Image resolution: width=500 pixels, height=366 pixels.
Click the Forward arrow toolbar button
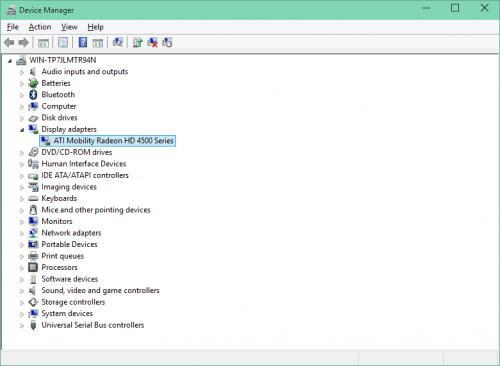pos(23,43)
